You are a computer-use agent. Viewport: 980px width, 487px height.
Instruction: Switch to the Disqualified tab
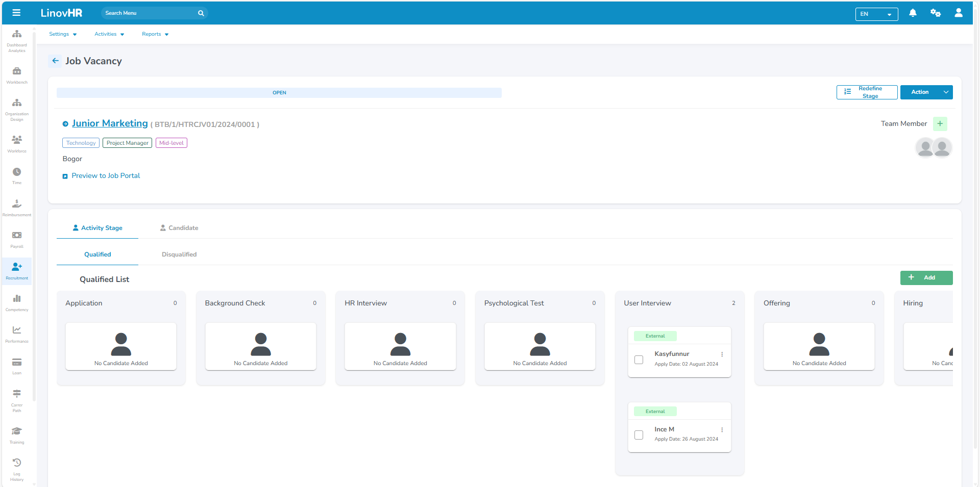click(179, 254)
